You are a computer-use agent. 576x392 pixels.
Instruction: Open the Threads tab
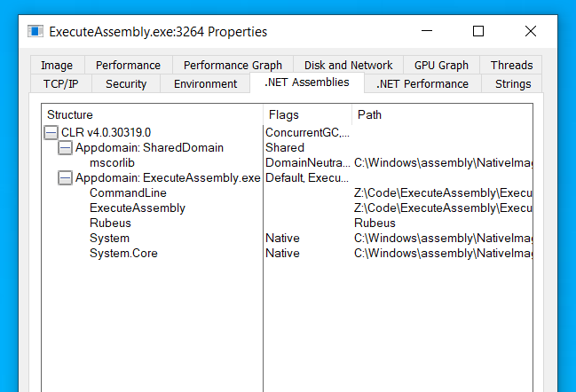click(511, 65)
